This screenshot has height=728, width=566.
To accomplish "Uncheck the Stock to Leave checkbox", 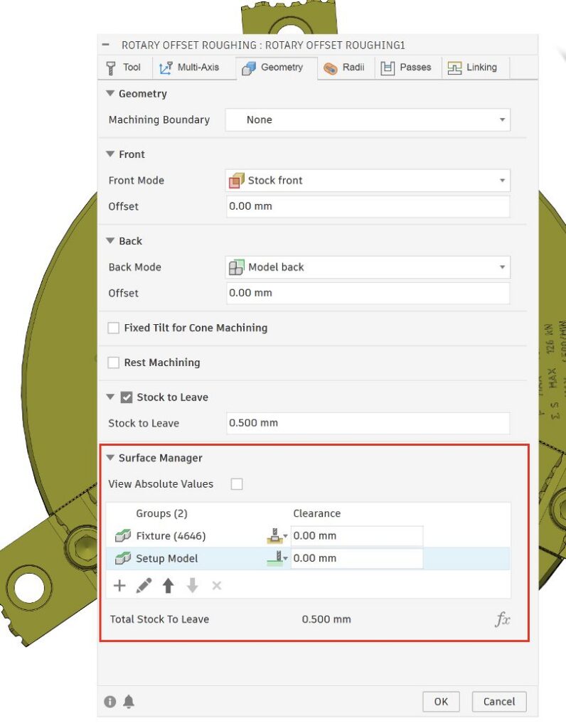I will click(127, 397).
